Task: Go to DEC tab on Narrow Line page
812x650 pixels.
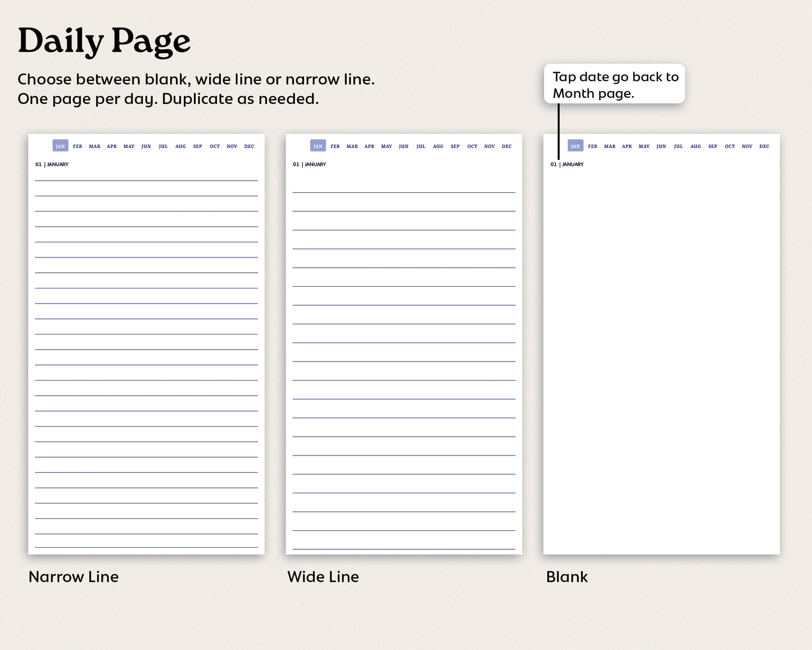Action: point(249,146)
